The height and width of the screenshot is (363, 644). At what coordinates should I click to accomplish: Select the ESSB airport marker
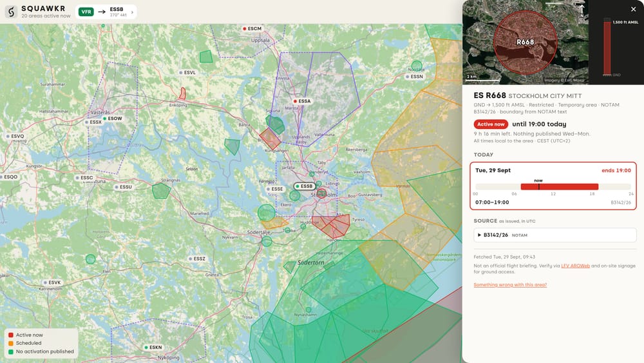[x=305, y=186]
